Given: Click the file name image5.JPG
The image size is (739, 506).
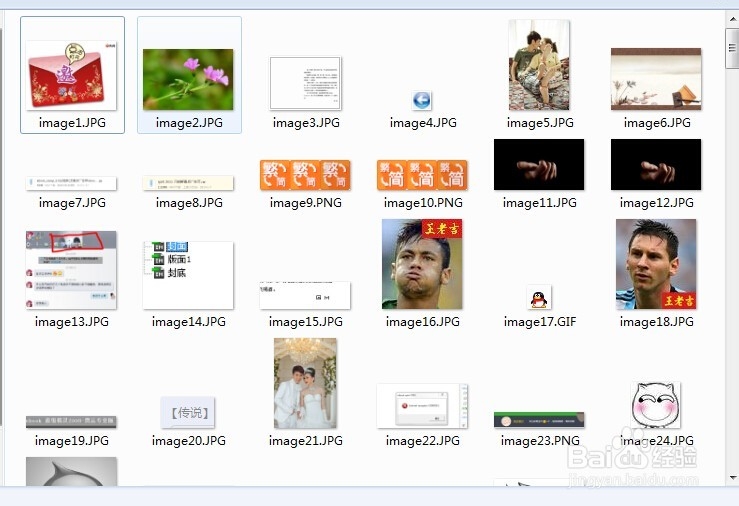Looking at the screenshot, I should tap(540, 123).
